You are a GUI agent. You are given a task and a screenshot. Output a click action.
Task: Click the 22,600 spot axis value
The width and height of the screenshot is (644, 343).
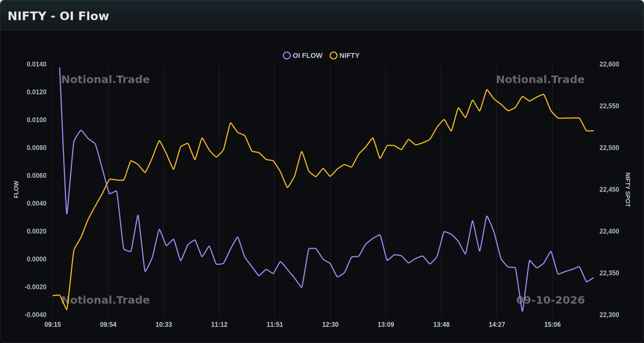pos(609,64)
